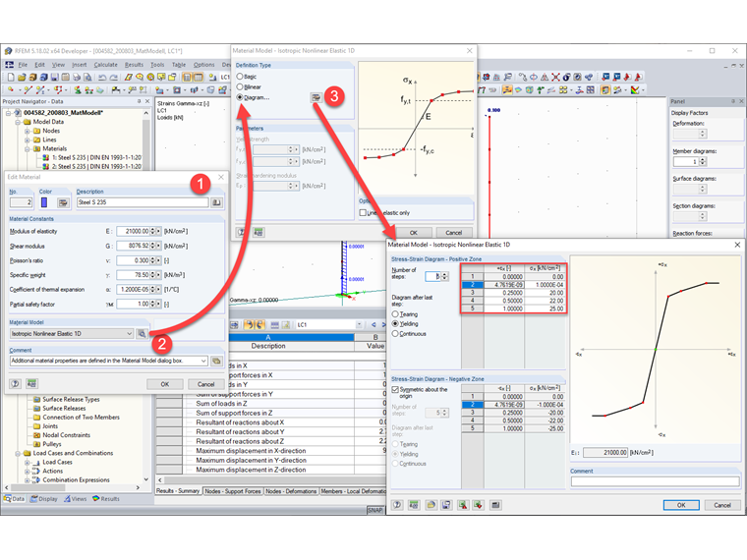Viewport: 747px width, 560px height.
Task: Click OK in the Edit Material dialog
Action: pyautogui.click(x=165, y=384)
